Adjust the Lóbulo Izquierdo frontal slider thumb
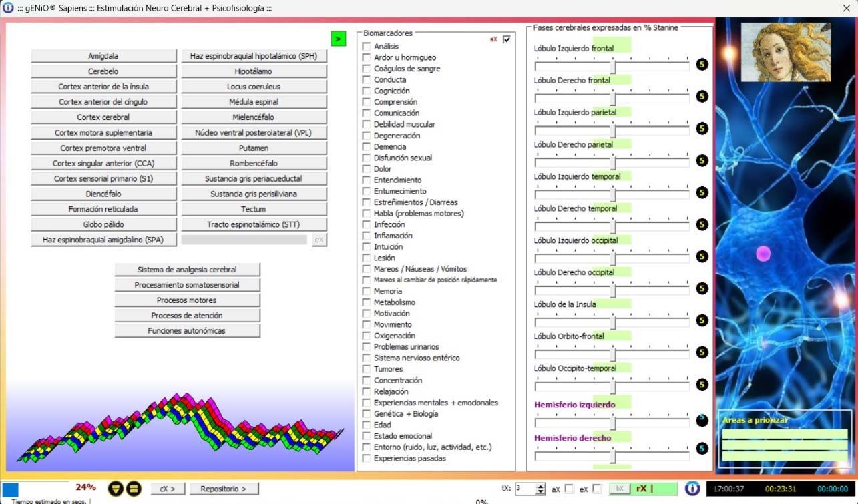The image size is (858, 504). tap(612, 66)
